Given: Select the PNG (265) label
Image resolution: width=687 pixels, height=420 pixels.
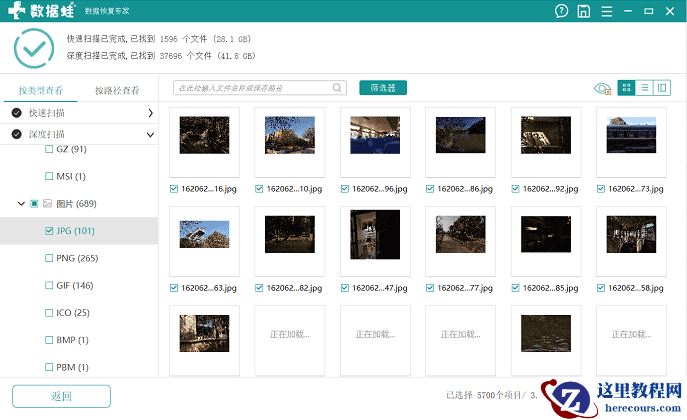Looking at the screenshot, I should point(77,258).
